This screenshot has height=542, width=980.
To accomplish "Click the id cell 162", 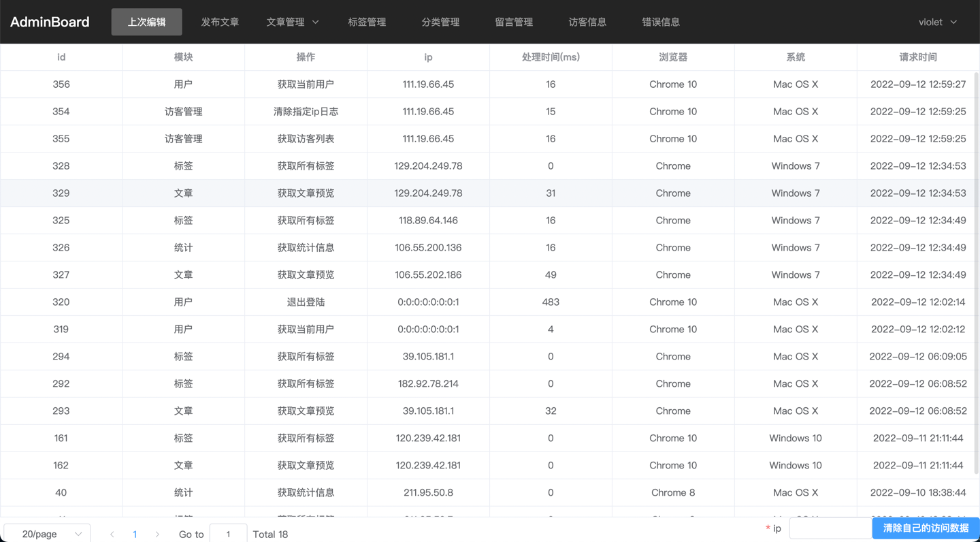I will point(61,466).
